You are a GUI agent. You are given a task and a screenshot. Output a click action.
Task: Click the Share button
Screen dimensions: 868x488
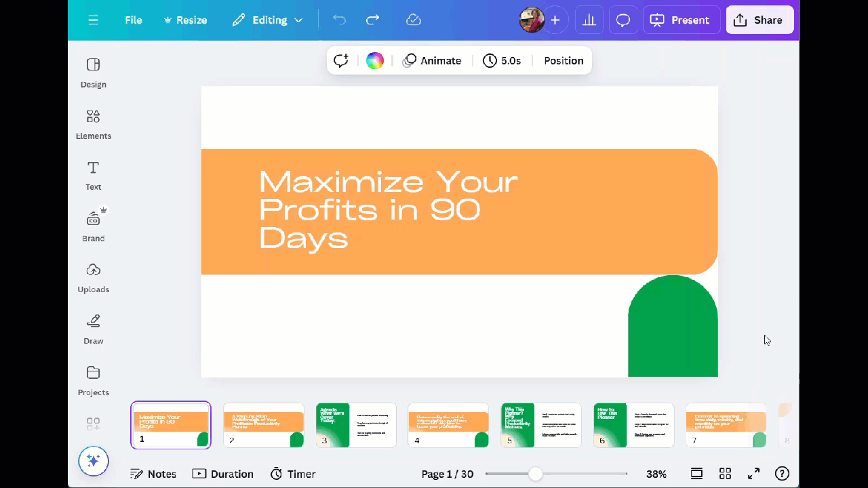click(759, 20)
